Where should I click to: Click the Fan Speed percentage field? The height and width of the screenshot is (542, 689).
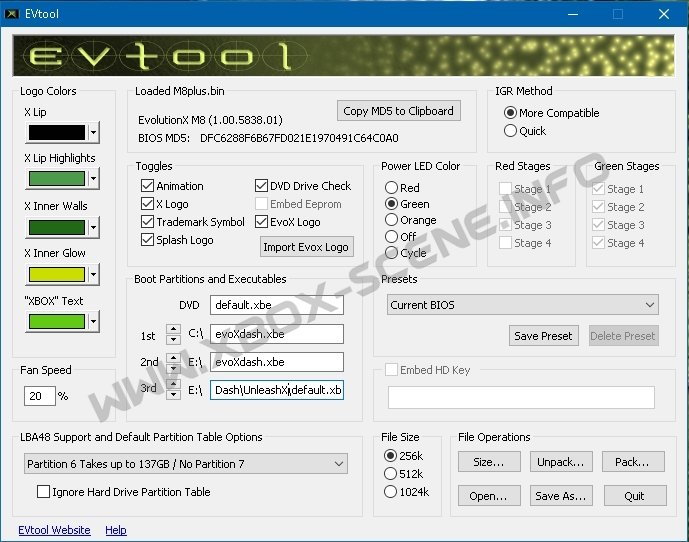tap(40, 396)
